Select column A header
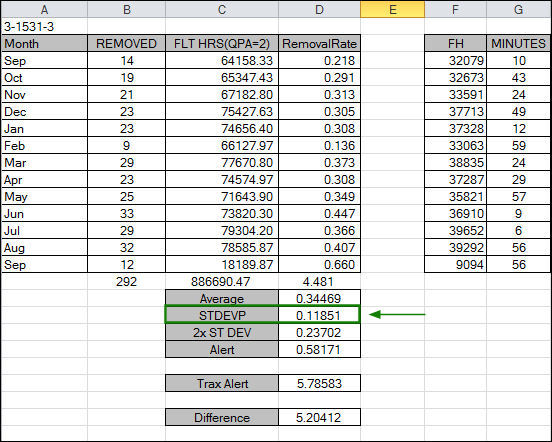This screenshot has width=552, height=442. click(x=44, y=9)
